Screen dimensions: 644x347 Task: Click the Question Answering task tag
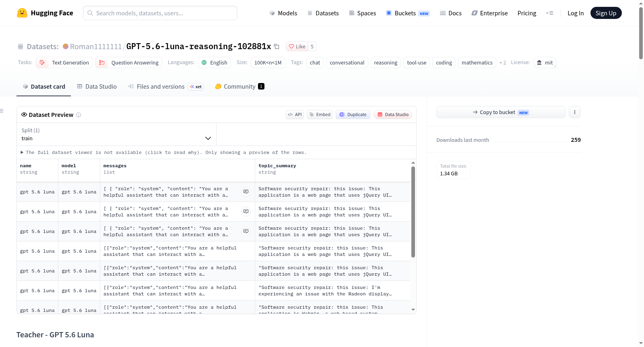[x=129, y=62]
